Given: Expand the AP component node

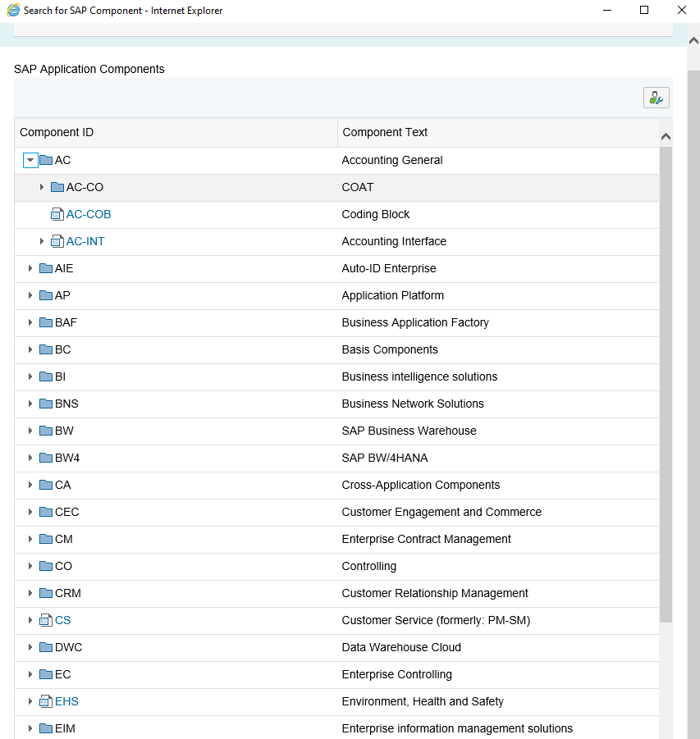Looking at the screenshot, I should pos(30,295).
